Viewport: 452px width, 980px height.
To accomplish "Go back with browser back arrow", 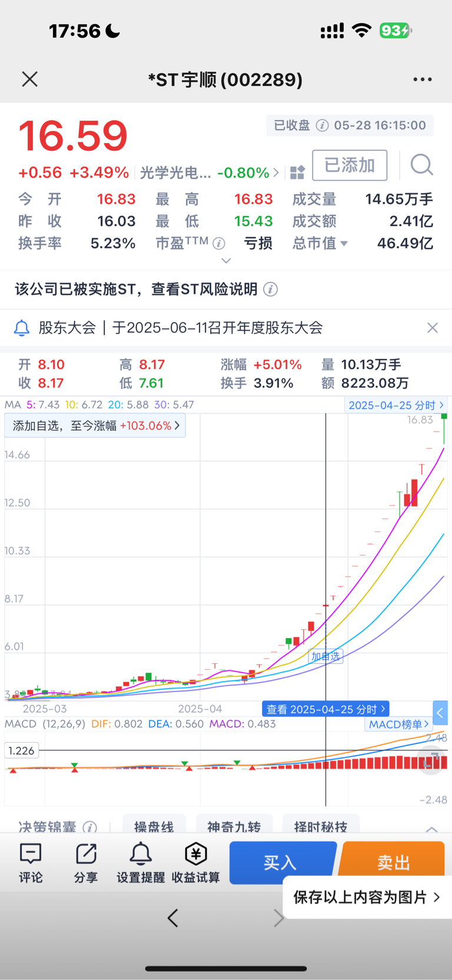I will point(172,918).
